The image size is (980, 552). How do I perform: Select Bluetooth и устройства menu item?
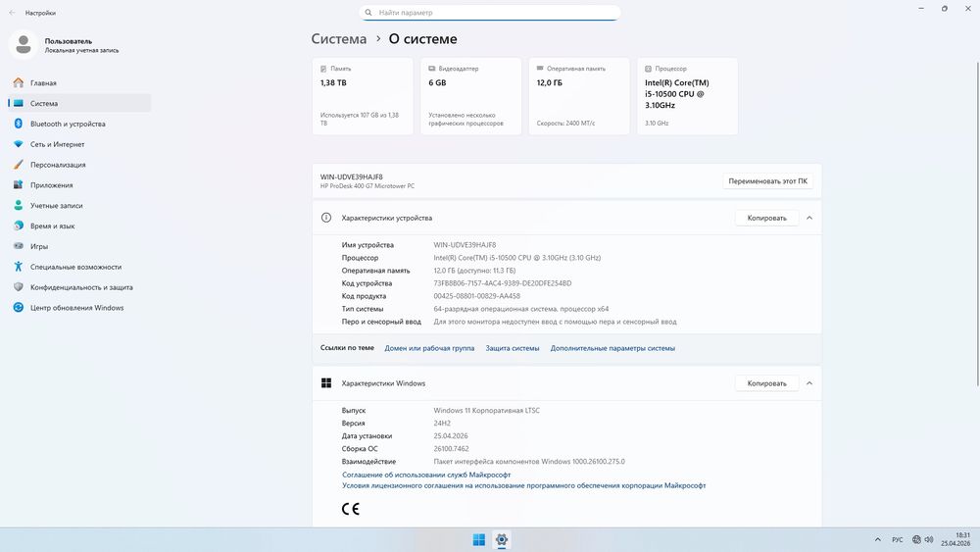(x=79, y=124)
